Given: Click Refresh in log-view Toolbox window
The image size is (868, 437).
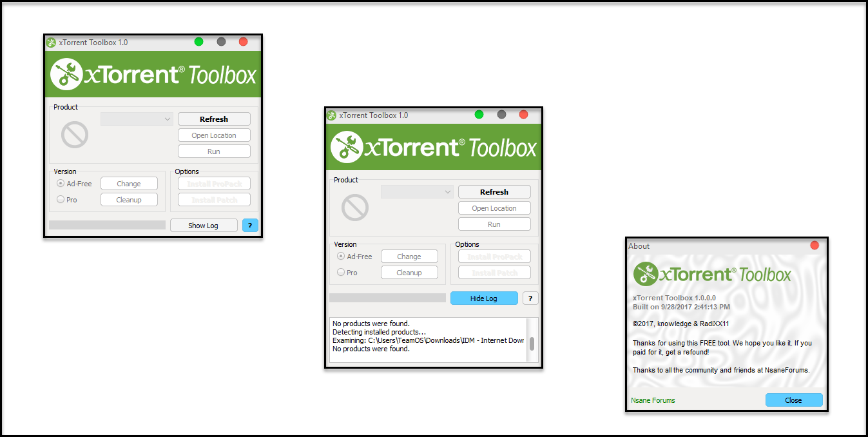Looking at the screenshot, I should [494, 192].
